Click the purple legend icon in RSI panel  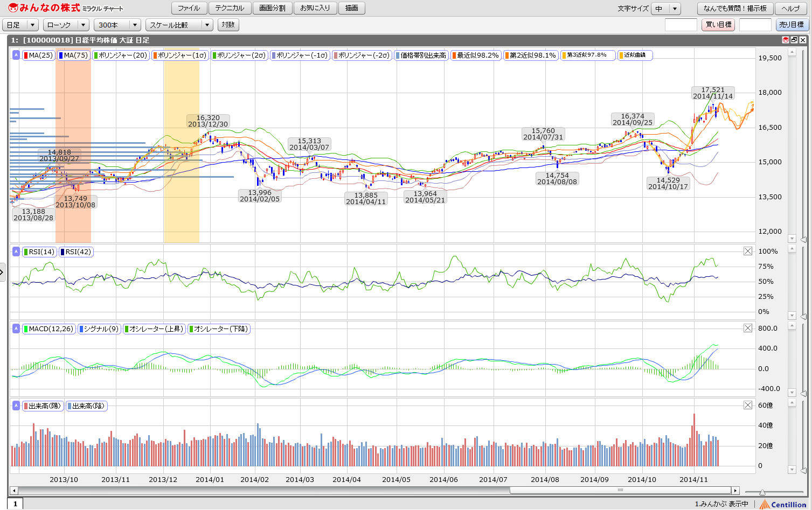click(16, 251)
